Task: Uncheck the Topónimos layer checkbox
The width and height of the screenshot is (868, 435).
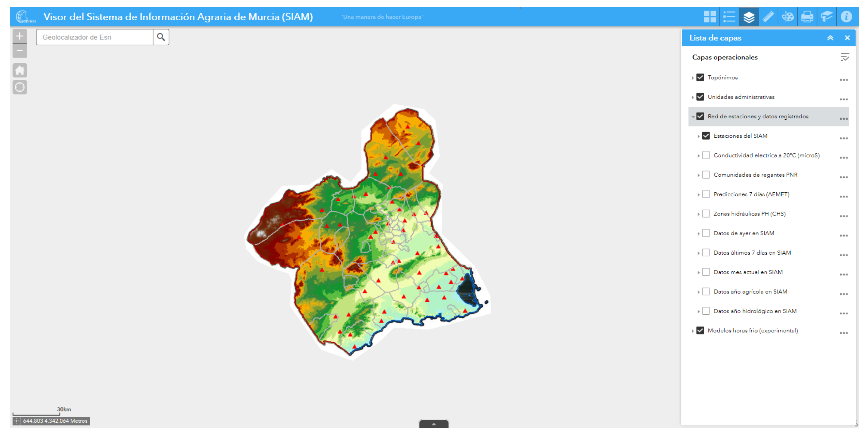Action: pyautogui.click(x=700, y=77)
